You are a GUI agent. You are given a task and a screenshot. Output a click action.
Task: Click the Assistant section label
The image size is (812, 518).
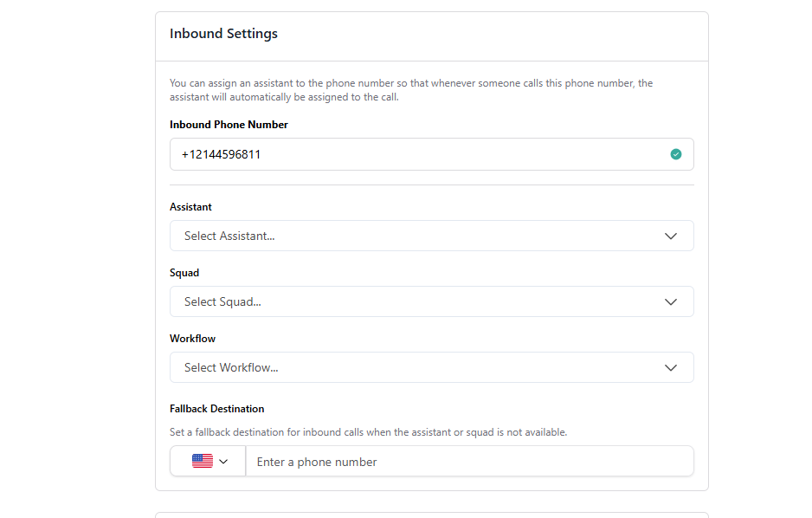pyautogui.click(x=190, y=206)
